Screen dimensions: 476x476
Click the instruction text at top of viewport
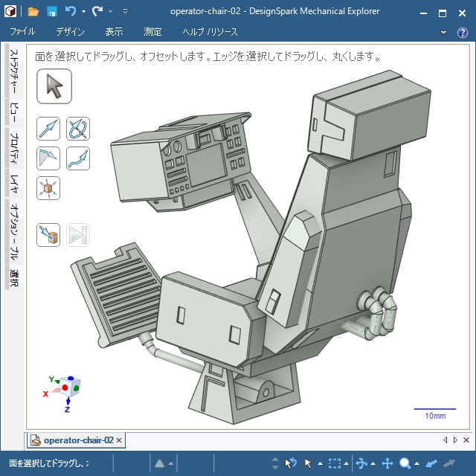(x=208, y=57)
